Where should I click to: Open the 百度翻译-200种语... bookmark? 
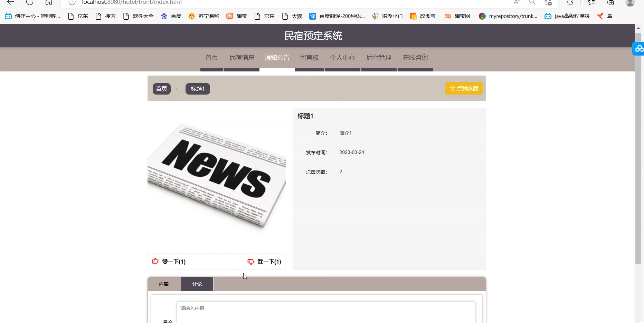[x=337, y=16]
